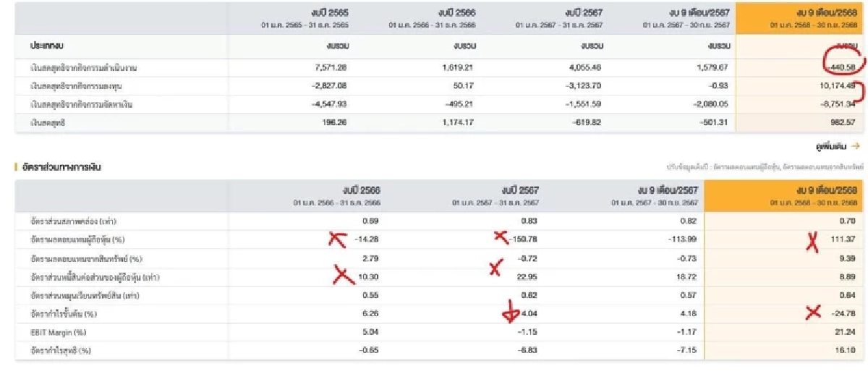
Task: Click the -150.78 return on equity value
Action: [521, 239]
